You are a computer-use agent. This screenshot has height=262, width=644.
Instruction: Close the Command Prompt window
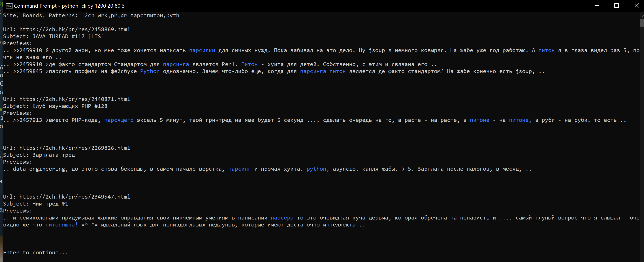point(637,5)
